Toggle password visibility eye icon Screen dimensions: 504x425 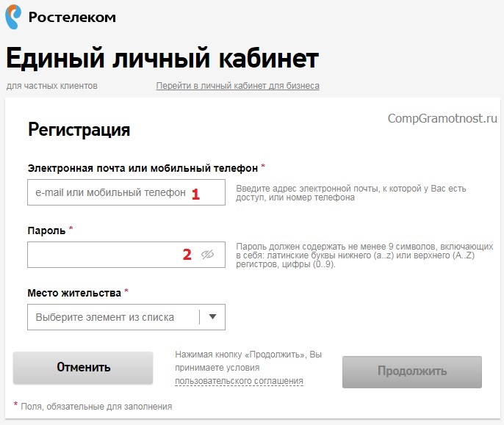208,255
